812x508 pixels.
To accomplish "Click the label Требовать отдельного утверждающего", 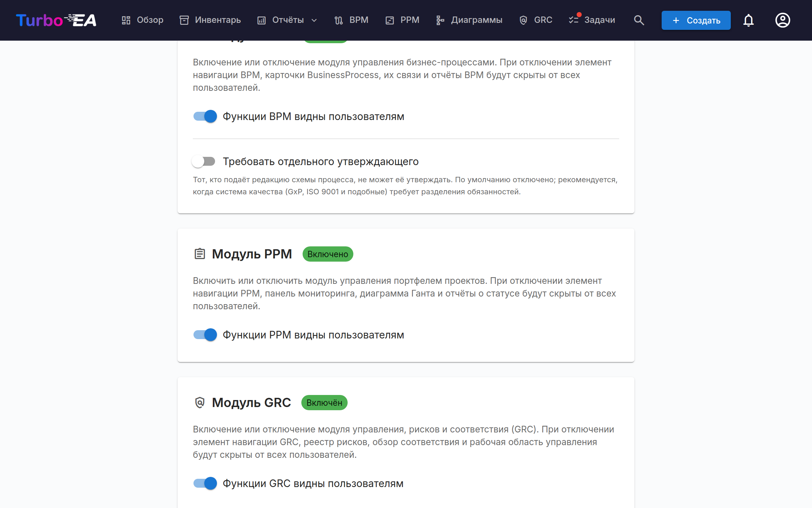I will [x=321, y=162].
